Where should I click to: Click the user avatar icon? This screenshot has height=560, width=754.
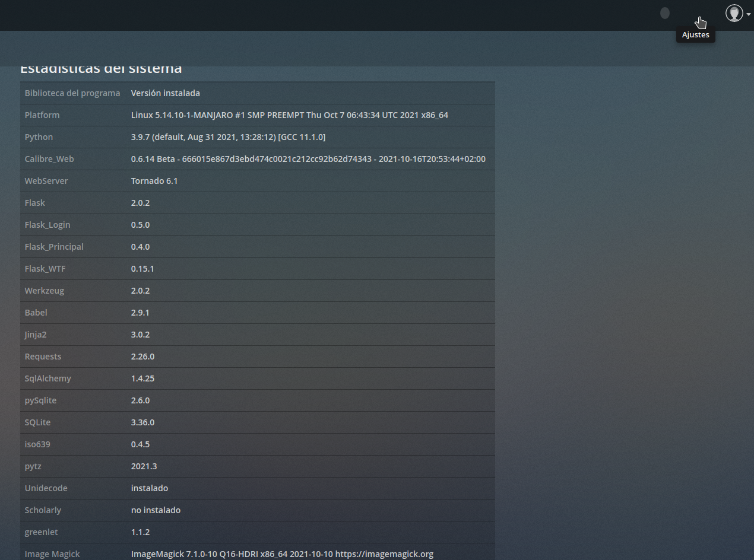[x=734, y=13]
